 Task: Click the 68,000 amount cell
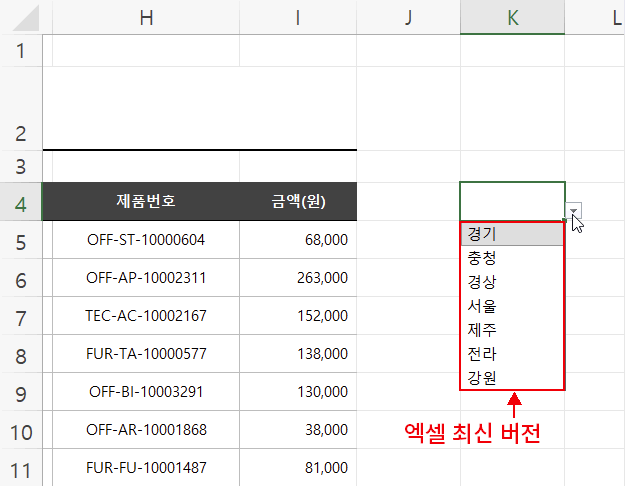[x=298, y=240]
